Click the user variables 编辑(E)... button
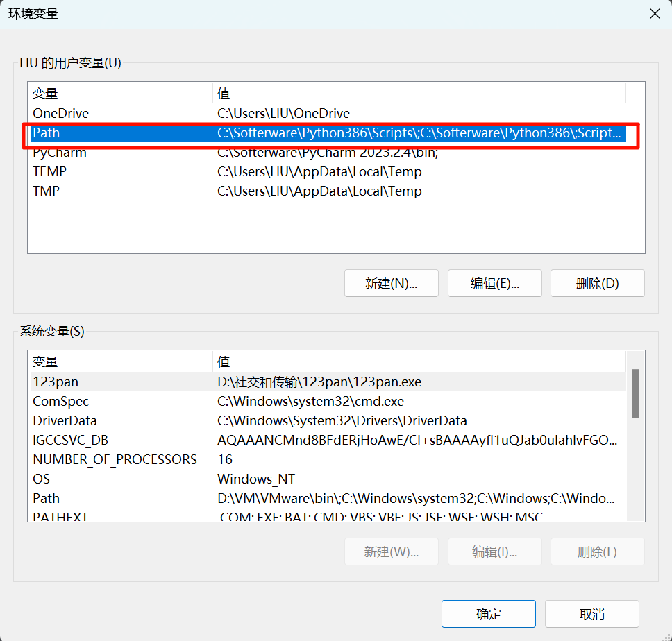 pyautogui.click(x=495, y=283)
